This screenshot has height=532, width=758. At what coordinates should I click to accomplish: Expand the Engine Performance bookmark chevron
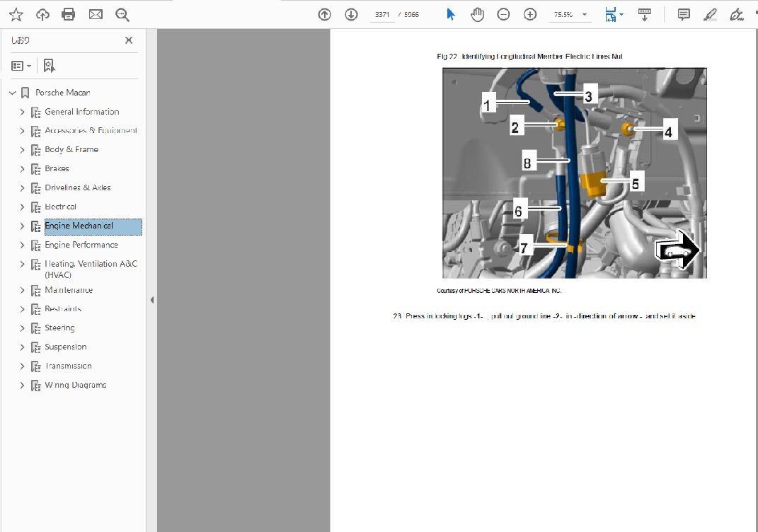pos(22,245)
